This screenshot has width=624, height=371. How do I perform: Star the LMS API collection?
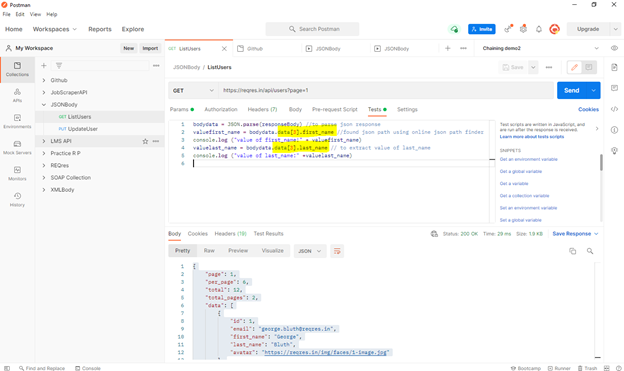(145, 141)
